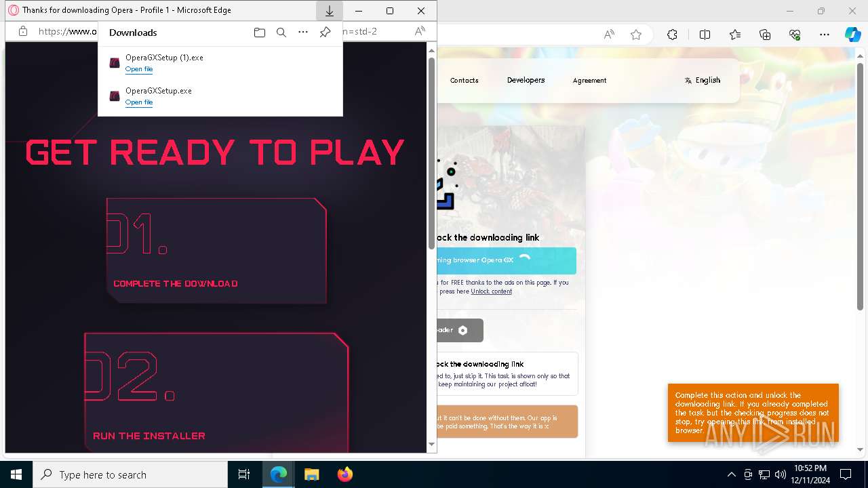Search downloads with the magnifier icon
The height and width of the screenshot is (488, 868).
(281, 33)
